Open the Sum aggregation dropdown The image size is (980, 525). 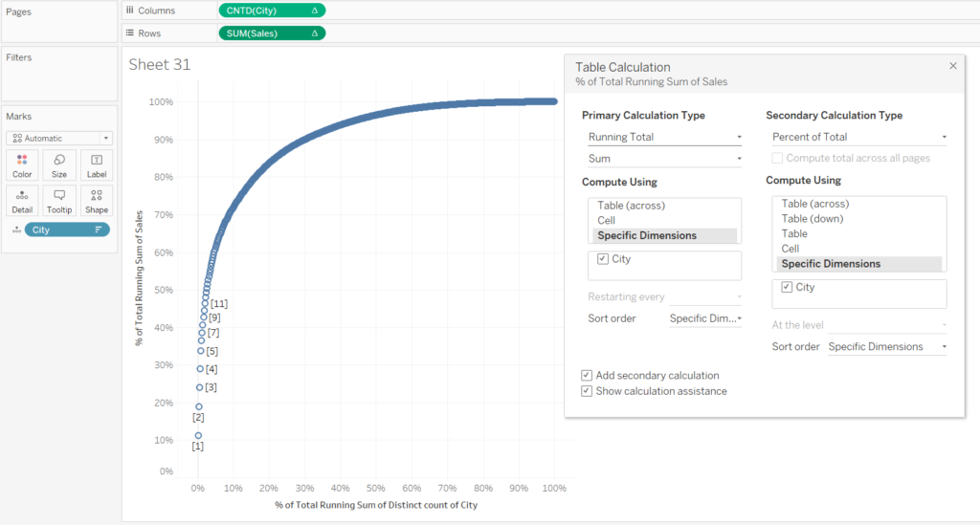click(664, 159)
